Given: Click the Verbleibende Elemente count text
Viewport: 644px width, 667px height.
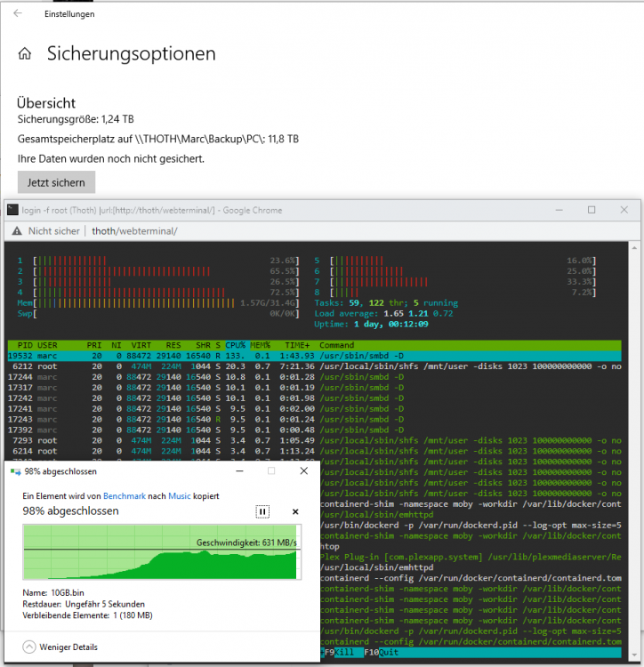Looking at the screenshot, I should pos(88,615).
